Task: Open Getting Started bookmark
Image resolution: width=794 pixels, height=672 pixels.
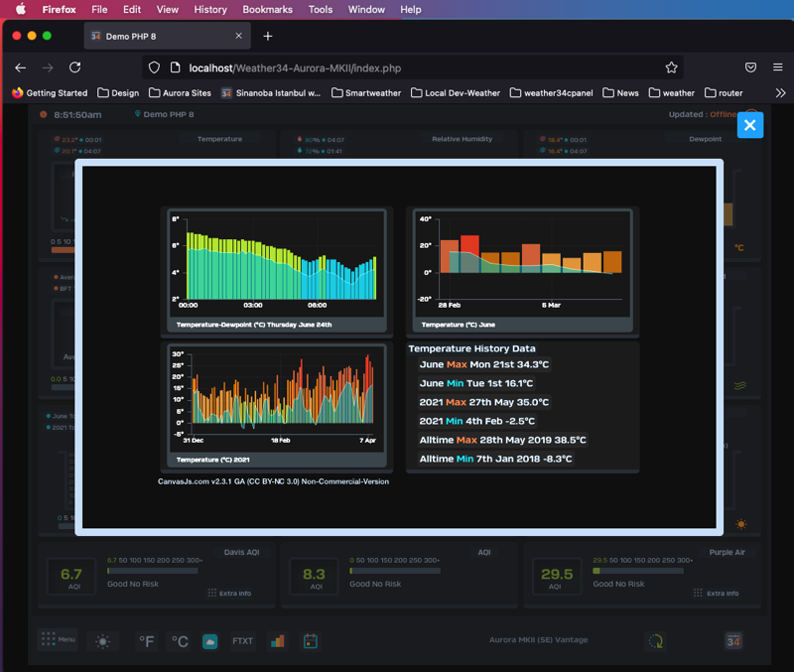Action: click(49, 93)
